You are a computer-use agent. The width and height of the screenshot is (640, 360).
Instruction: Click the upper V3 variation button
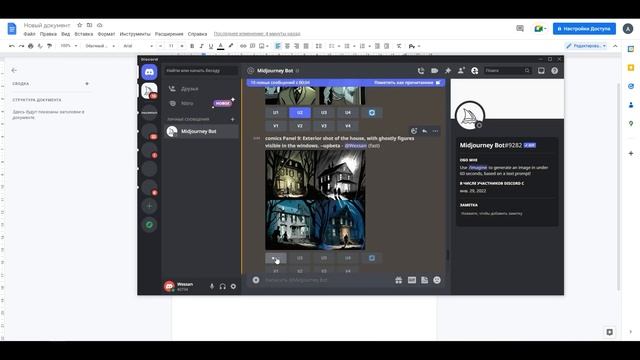pos(324,126)
